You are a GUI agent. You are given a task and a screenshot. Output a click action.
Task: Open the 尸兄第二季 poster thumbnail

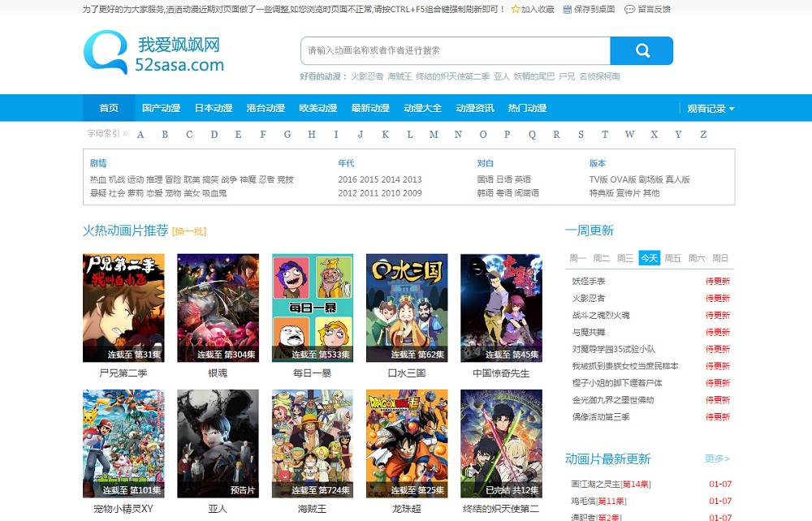(x=123, y=308)
